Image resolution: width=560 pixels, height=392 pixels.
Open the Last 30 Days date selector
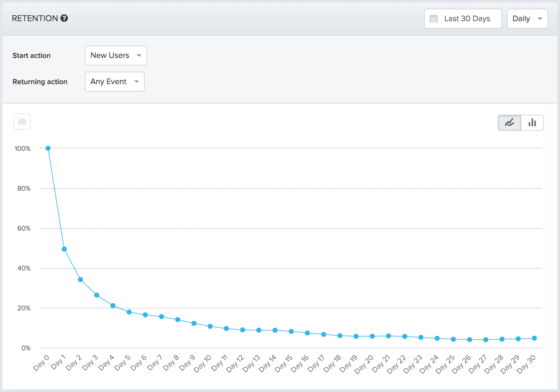(x=463, y=19)
